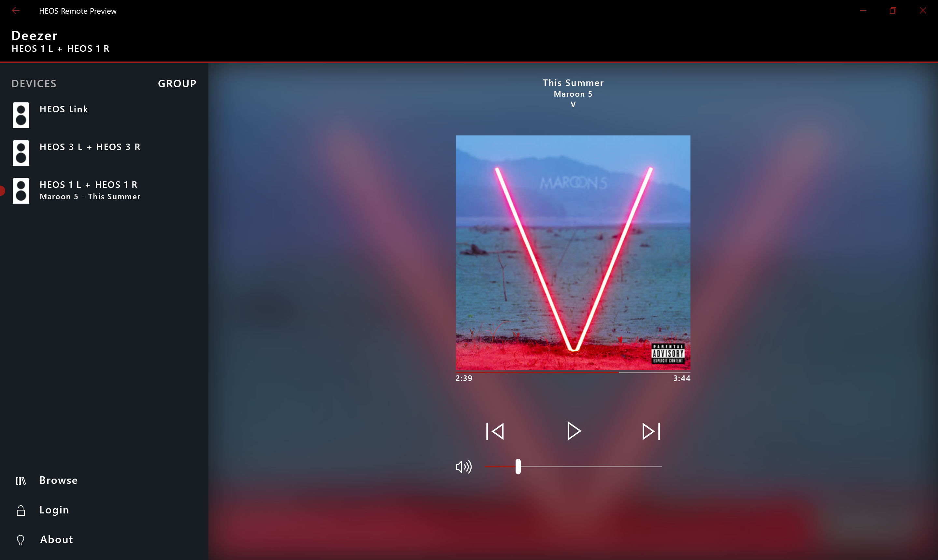The height and width of the screenshot is (560, 938).
Task: Open the Browse section
Action: coord(58,479)
